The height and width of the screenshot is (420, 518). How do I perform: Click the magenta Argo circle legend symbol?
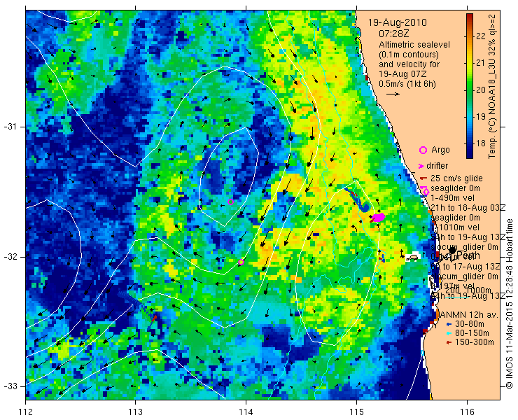pos(423,150)
